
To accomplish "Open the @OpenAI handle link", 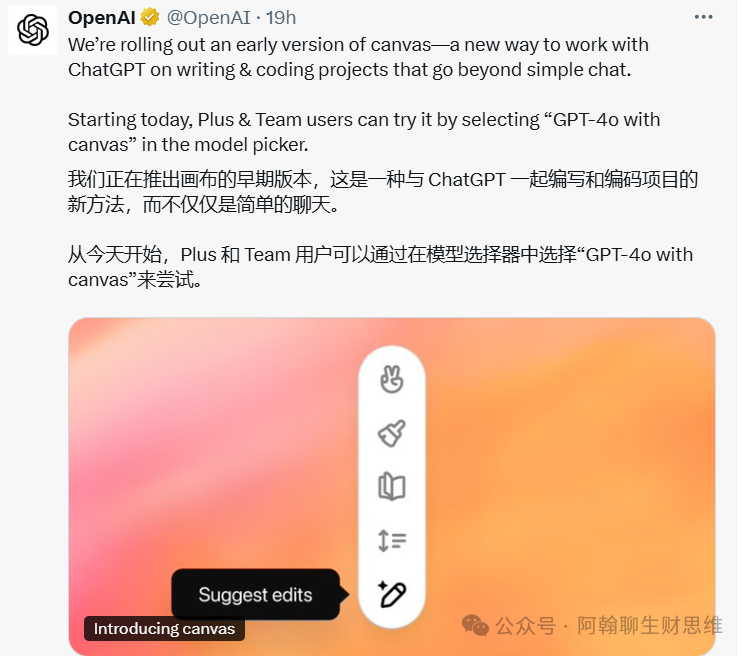I will point(209,18).
